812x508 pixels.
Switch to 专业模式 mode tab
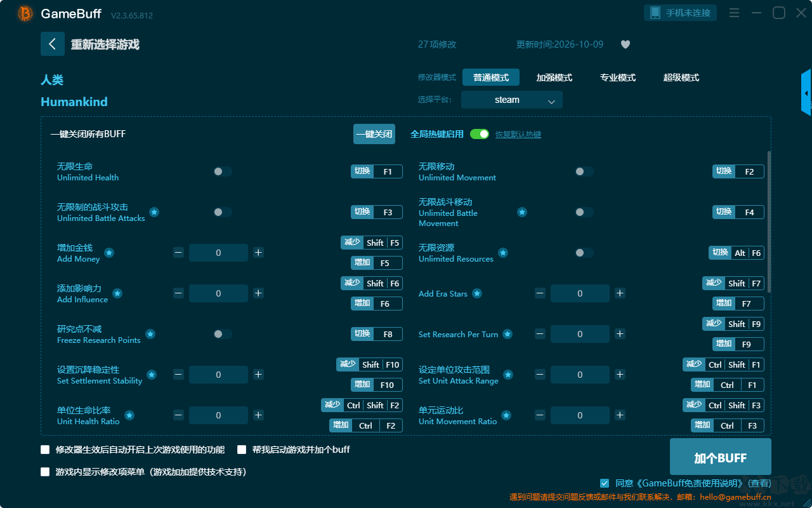click(618, 77)
